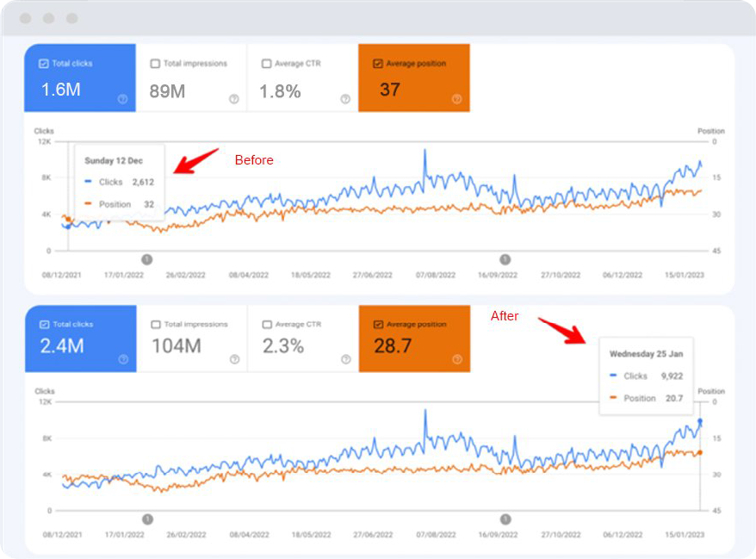Check Total impressions checkbox on the 104M card
756x559 pixels.
[155, 325]
